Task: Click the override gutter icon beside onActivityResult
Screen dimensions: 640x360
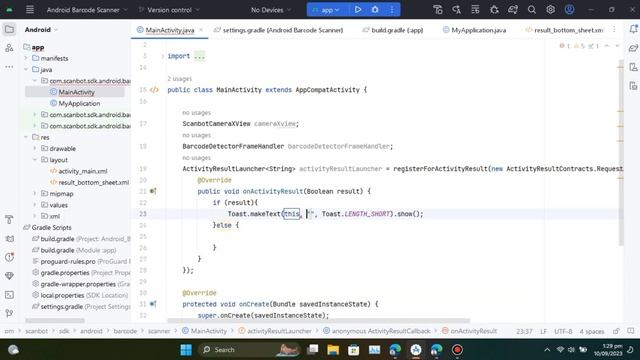Action: [x=153, y=191]
